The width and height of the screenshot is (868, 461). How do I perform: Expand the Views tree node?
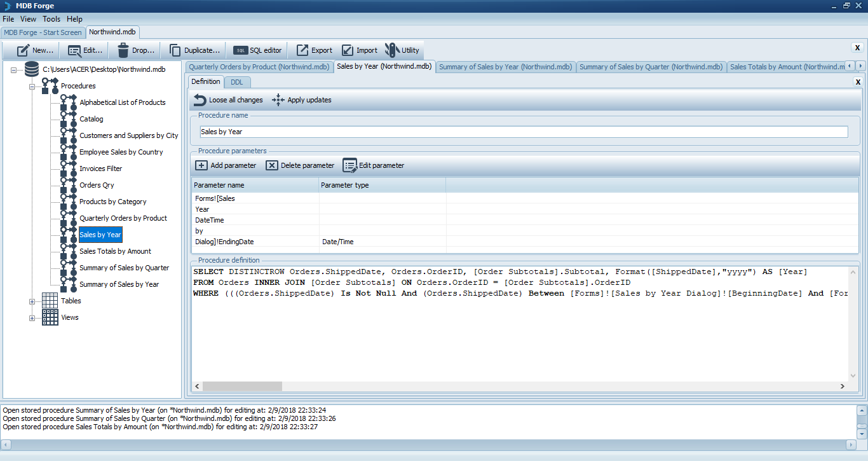click(32, 318)
